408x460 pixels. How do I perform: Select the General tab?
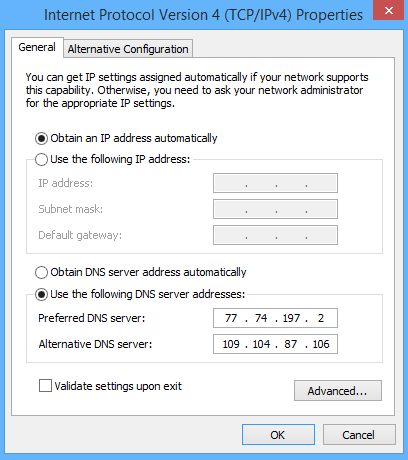point(37,47)
